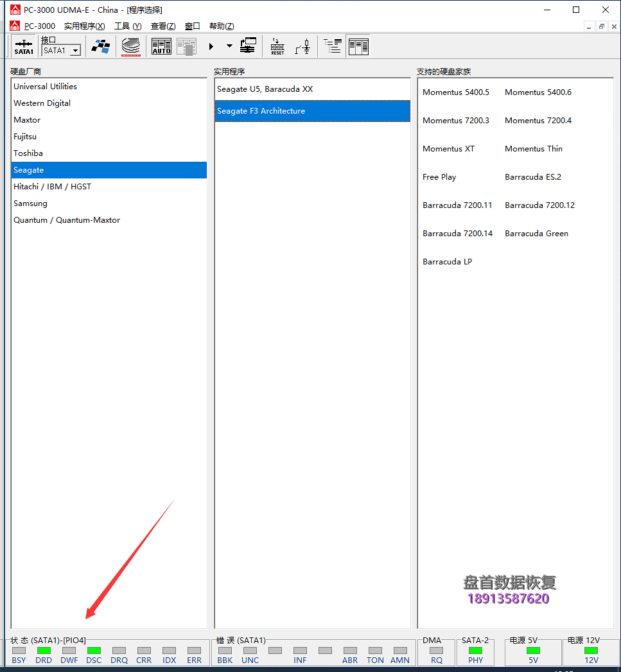Image resolution: width=621 pixels, height=672 pixels.
Task: Click Barracuda 7200.14 drive family
Action: pos(458,234)
